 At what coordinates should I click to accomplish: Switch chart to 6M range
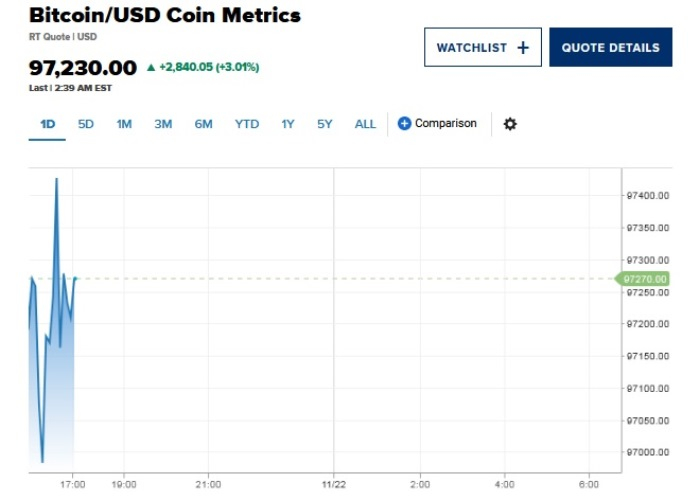coord(204,124)
